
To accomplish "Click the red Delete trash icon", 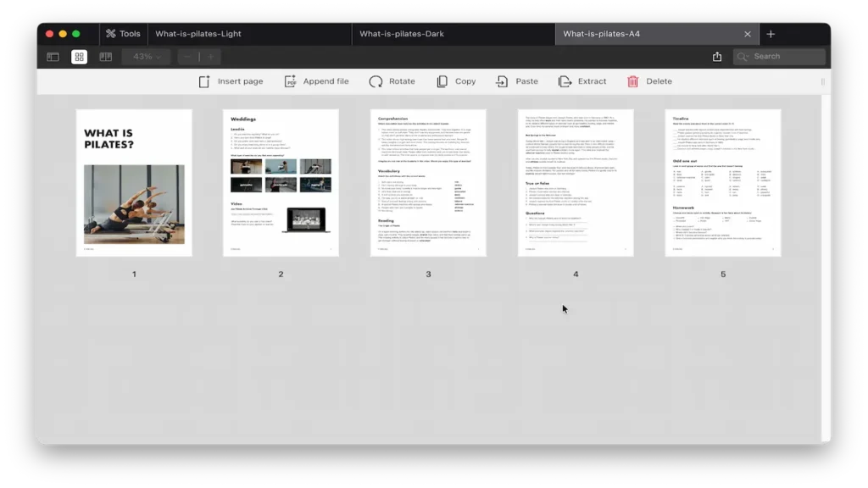I will pos(633,81).
